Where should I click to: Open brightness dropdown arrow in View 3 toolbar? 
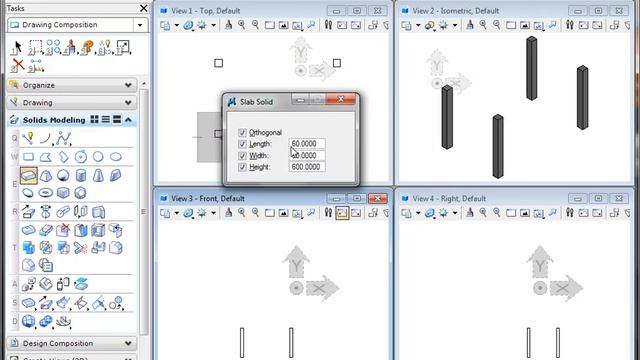point(213,213)
